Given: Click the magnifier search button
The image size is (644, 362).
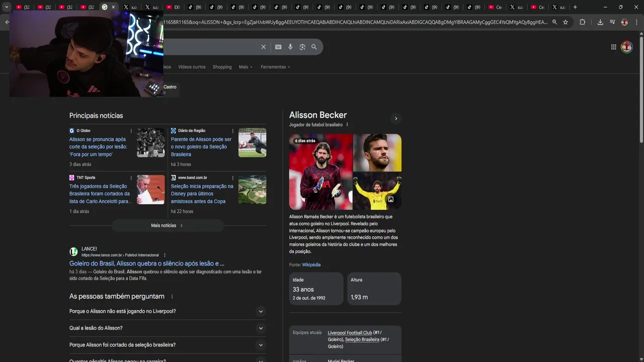Looking at the screenshot, I should click(314, 47).
